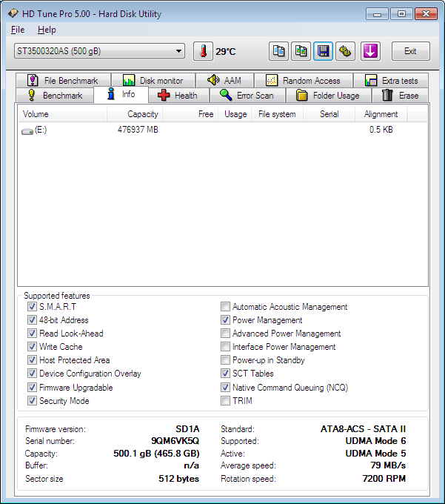
Task: Switch to the Health tab
Action: pos(177,95)
